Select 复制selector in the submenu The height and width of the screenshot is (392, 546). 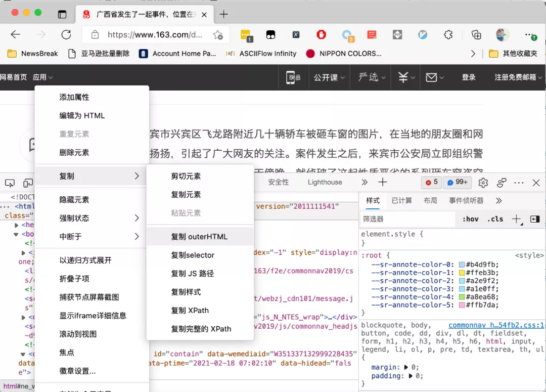point(200,255)
